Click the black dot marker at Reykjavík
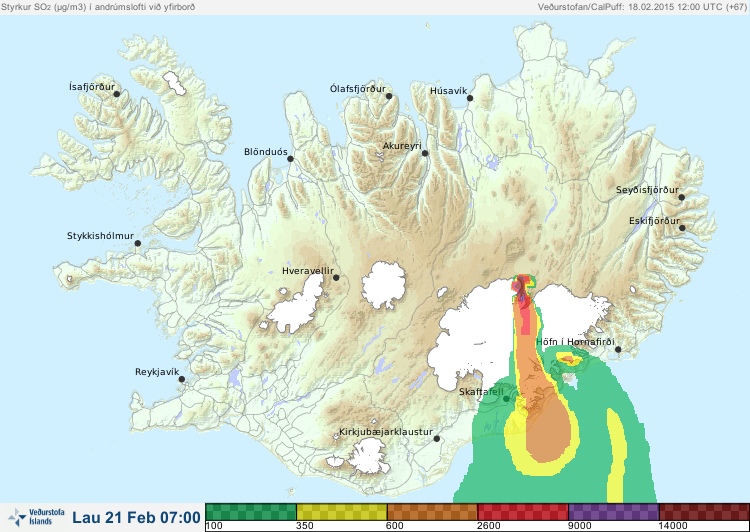 coord(182,379)
